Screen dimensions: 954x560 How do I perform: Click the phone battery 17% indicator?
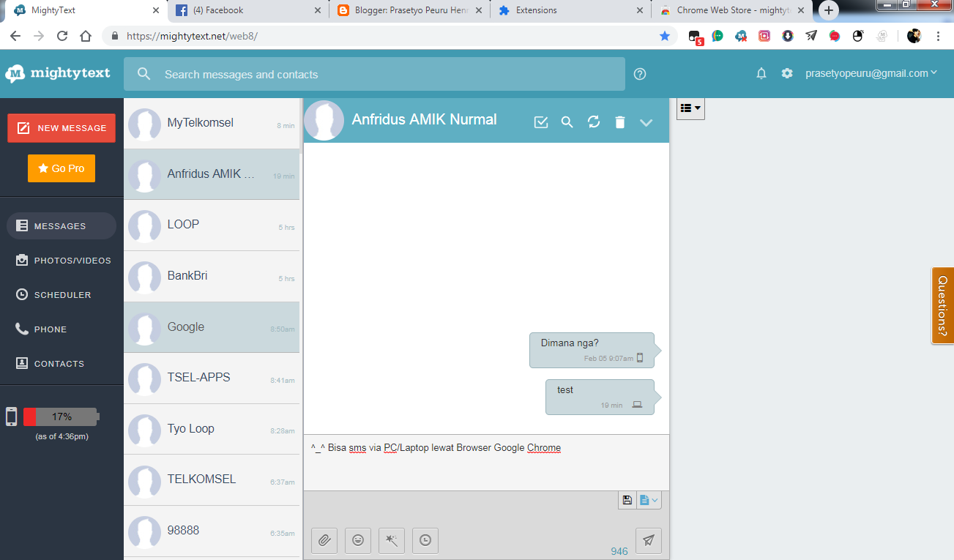click(x=61, y=417)
